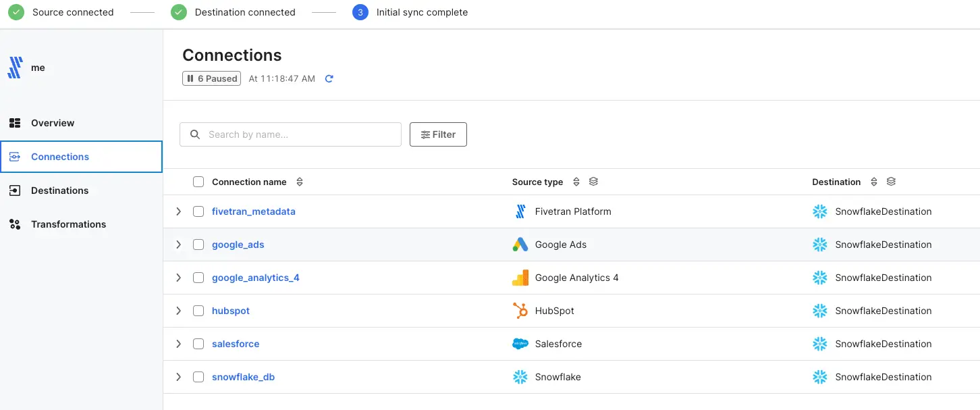Expand the fivetran_metadata connection row
Image resolution: width=980 pixels, height=410 pixels.
point(179,211)
